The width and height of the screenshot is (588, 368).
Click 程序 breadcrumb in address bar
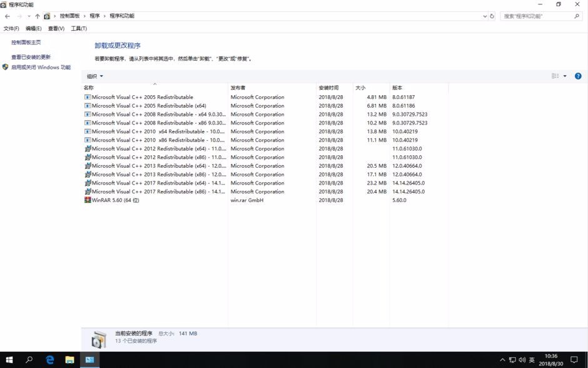tap(94, 16)
